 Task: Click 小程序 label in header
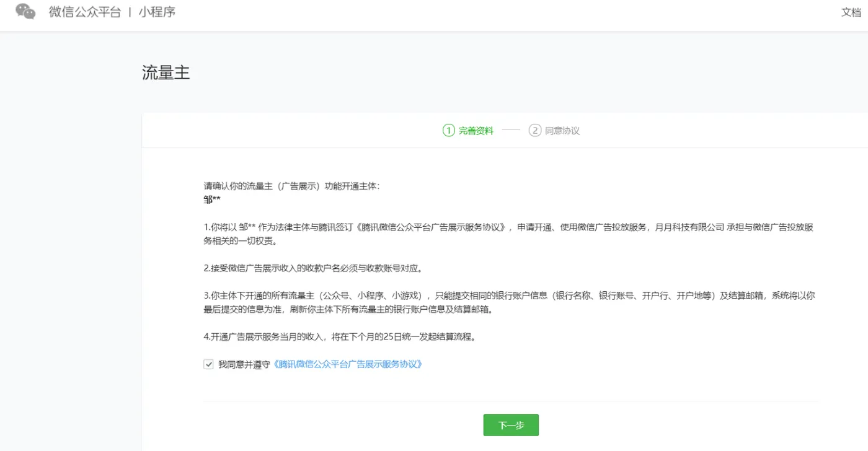click(x=157, y=12)
